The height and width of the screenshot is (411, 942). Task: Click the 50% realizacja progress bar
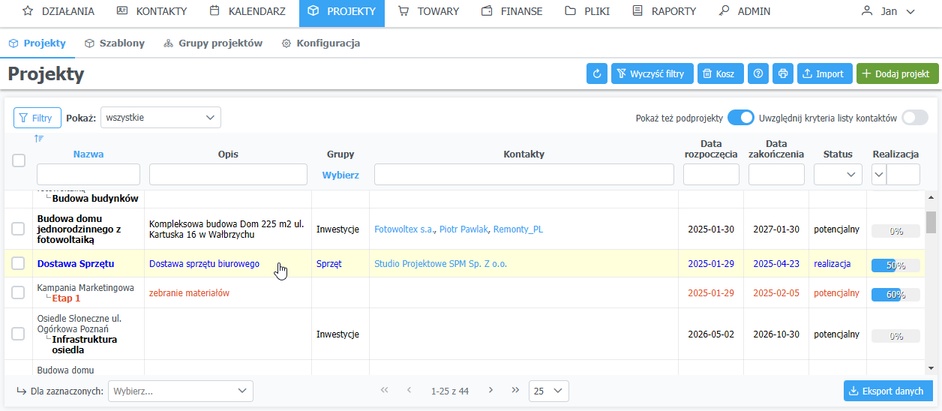coord(895,265)
